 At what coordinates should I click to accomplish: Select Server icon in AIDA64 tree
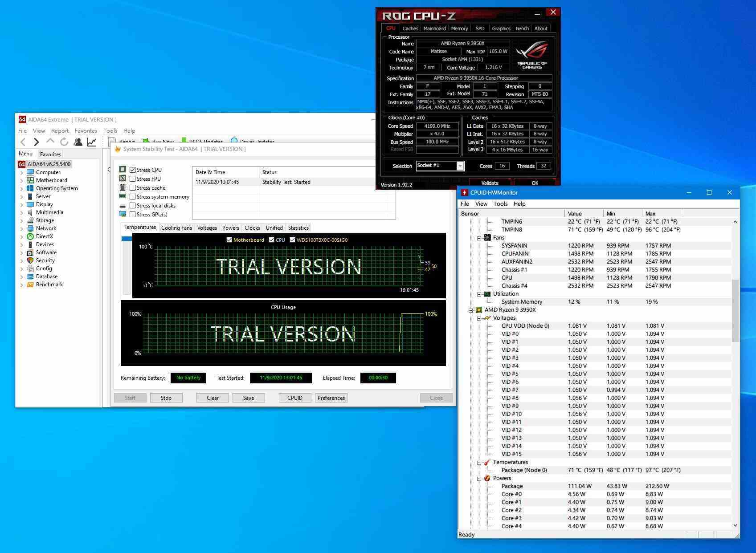coord(30,196)
